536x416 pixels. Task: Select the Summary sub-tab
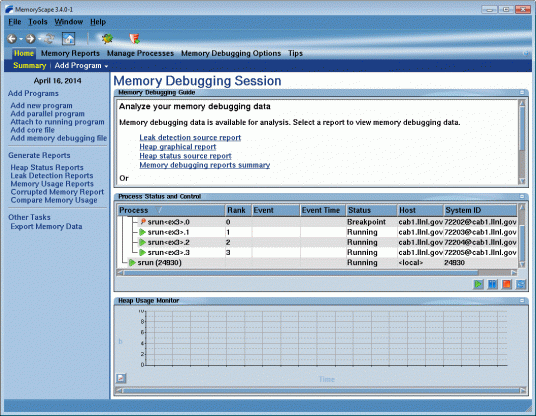pos(30,66)
